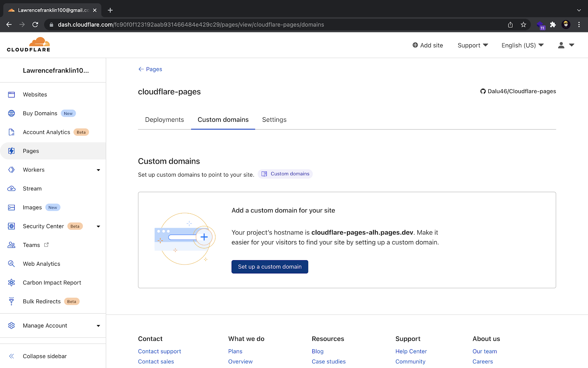Click the Lawrencefranklin10... account name
588x368 pixels.
tap(56, 70)
